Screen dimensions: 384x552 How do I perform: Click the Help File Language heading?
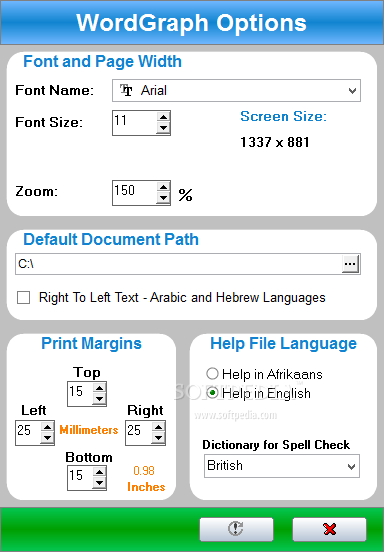tap(283, 344)
